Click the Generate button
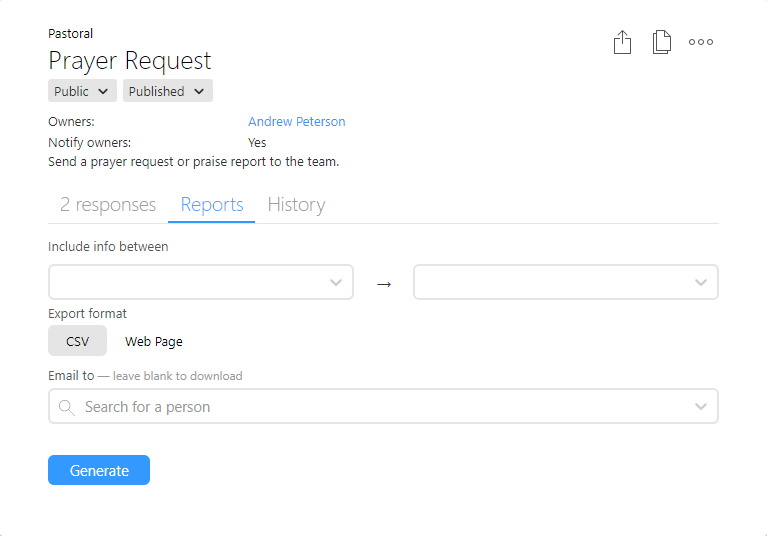 click(x=99, y=470)
